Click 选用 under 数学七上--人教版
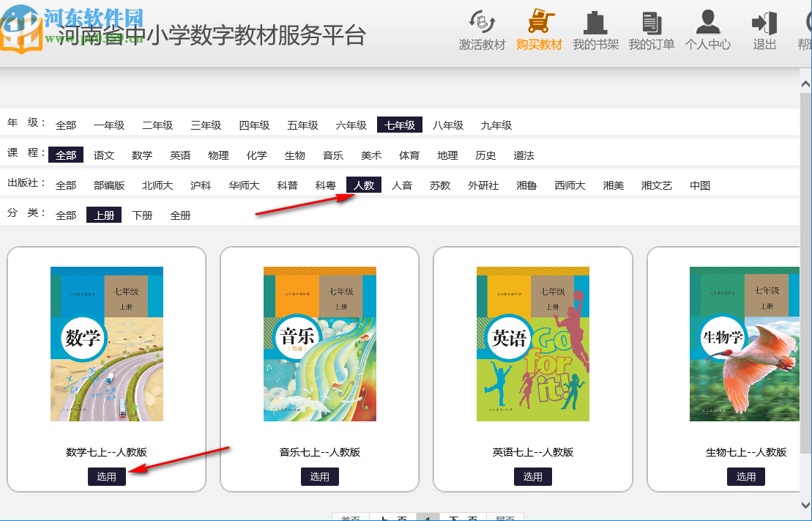Viewport: 812px width, 521px height. point(106,476)
